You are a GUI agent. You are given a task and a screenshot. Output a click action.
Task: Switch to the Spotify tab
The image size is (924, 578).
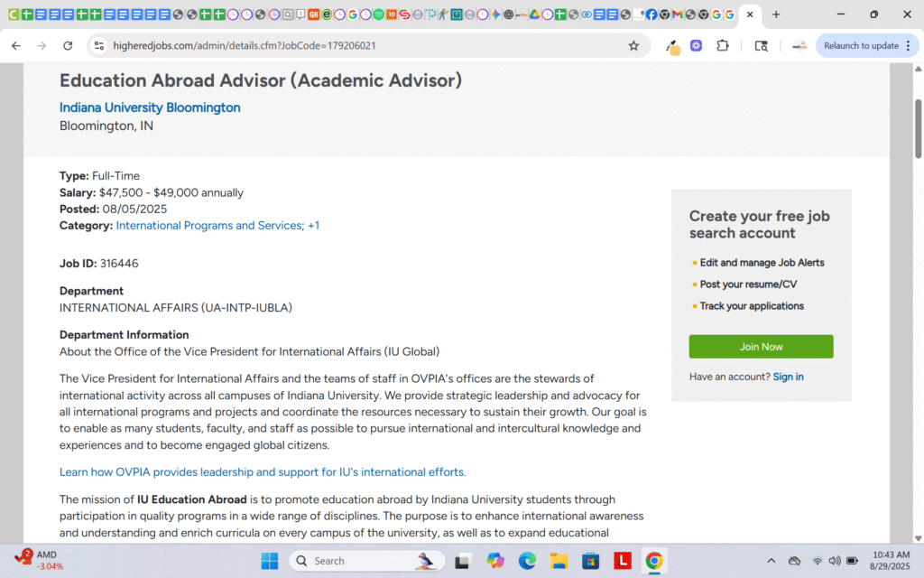pyautogui.click(x=378, y=14)
